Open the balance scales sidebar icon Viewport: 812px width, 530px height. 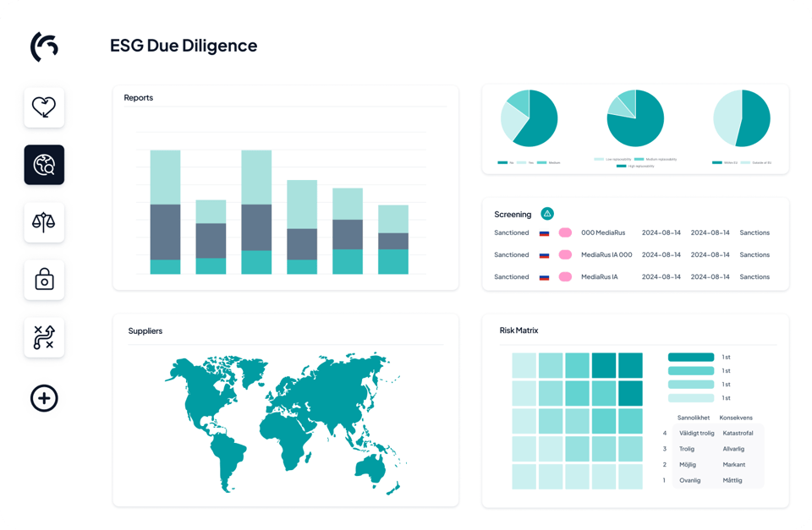(44, 222)
